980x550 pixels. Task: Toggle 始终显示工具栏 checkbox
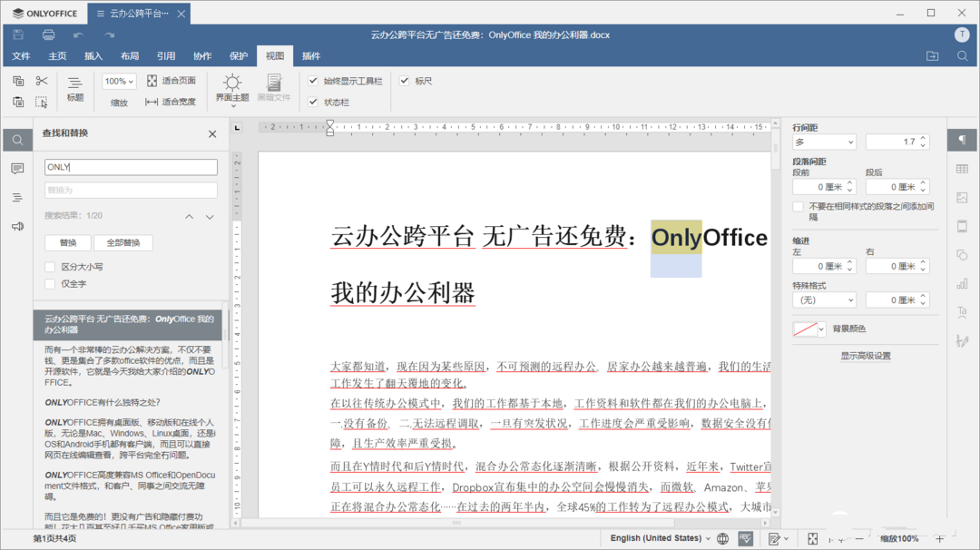tap(313, 81)
